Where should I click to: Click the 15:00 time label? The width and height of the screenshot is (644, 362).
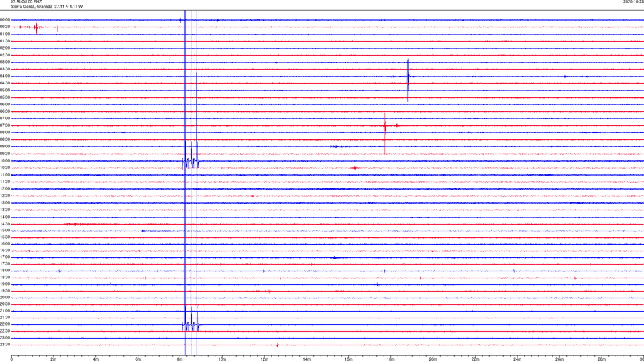coord(5,231)
